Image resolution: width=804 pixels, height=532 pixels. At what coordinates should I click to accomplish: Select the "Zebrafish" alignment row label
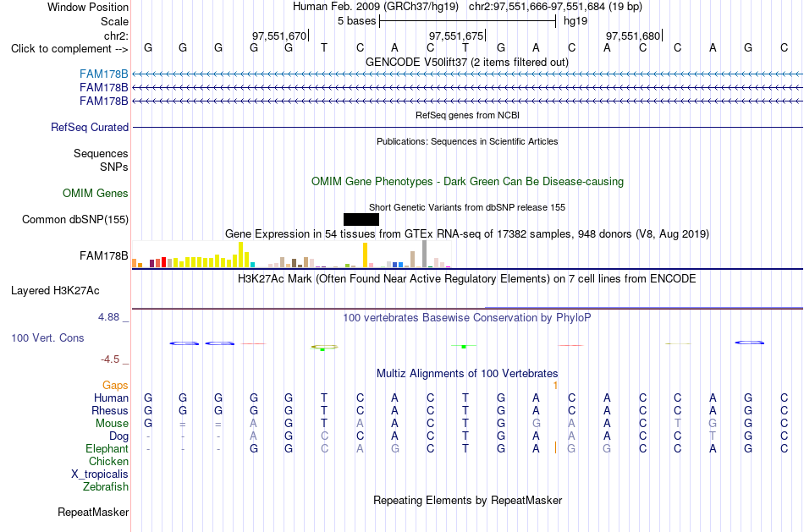tap(106, 487)
